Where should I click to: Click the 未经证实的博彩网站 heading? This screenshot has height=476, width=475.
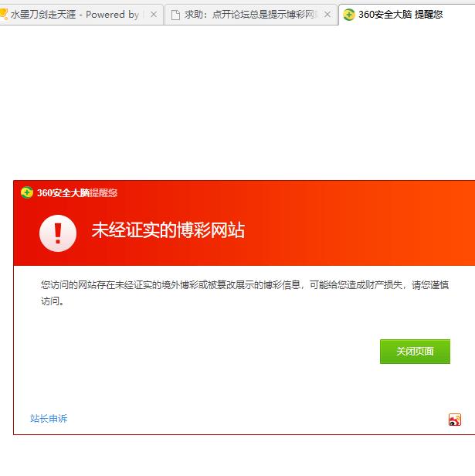tap(168, 230)
